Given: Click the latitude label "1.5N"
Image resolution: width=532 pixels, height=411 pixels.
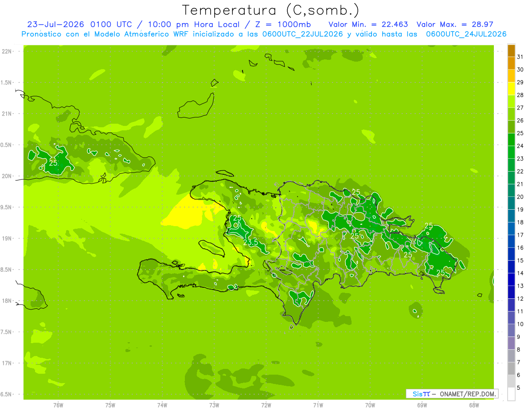Looking at the screenshot, I should tap(7, 82).
